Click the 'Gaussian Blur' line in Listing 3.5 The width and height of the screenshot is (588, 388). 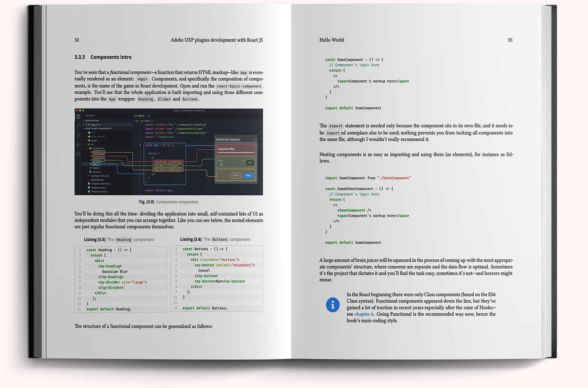115,272
